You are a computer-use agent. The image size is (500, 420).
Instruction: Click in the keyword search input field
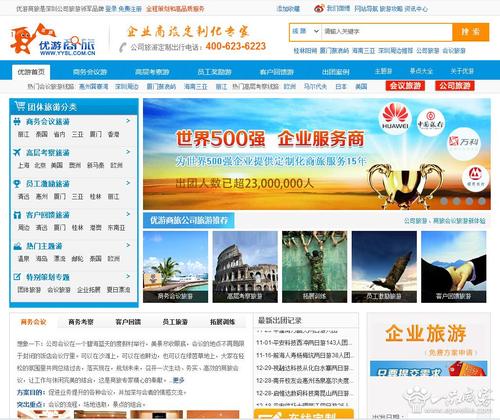coord(387,32)
